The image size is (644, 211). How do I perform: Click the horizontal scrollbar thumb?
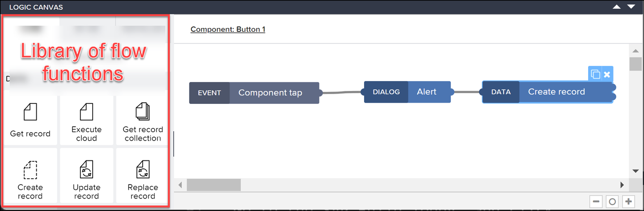pos(214,185)
